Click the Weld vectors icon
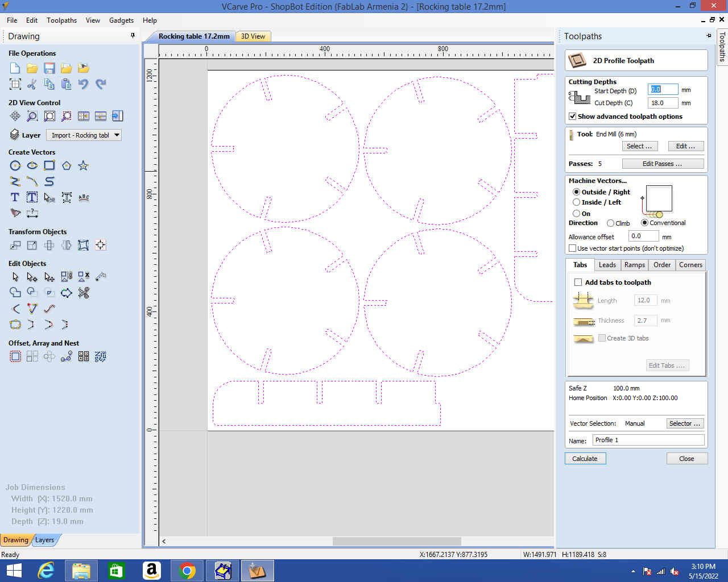 click(15, 293)
